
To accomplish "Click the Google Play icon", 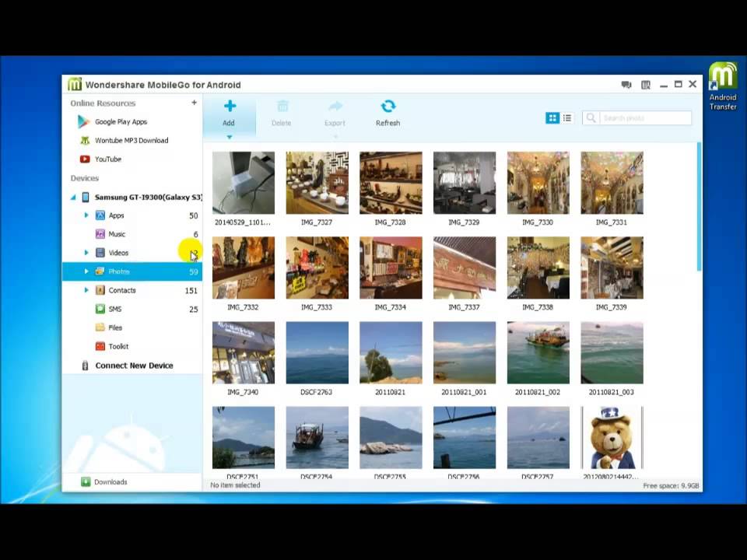I will coord(84,122).
